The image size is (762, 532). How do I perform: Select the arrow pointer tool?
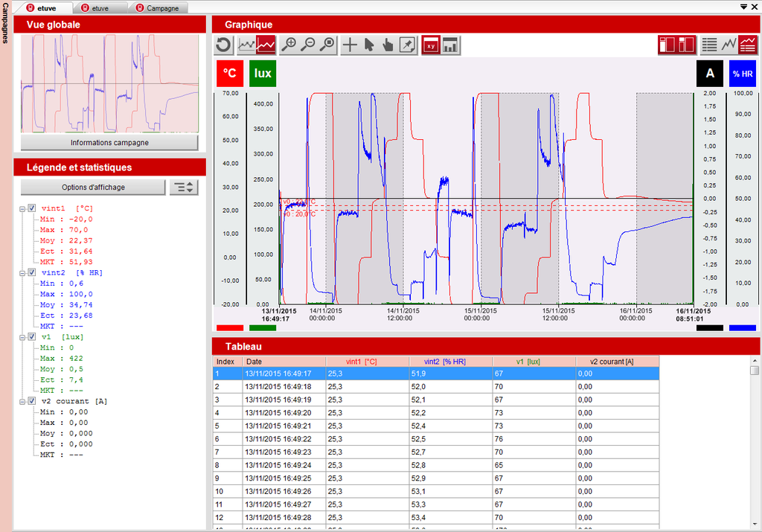369,45
